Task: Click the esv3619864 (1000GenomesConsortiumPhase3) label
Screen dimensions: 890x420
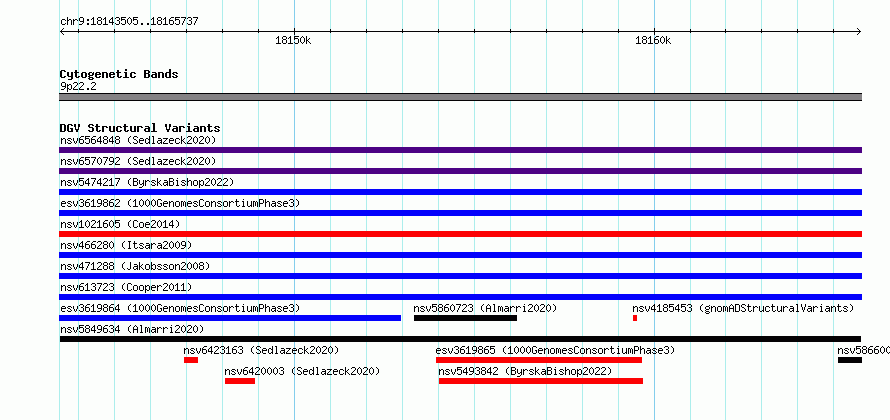Action: tap(180, 308)
